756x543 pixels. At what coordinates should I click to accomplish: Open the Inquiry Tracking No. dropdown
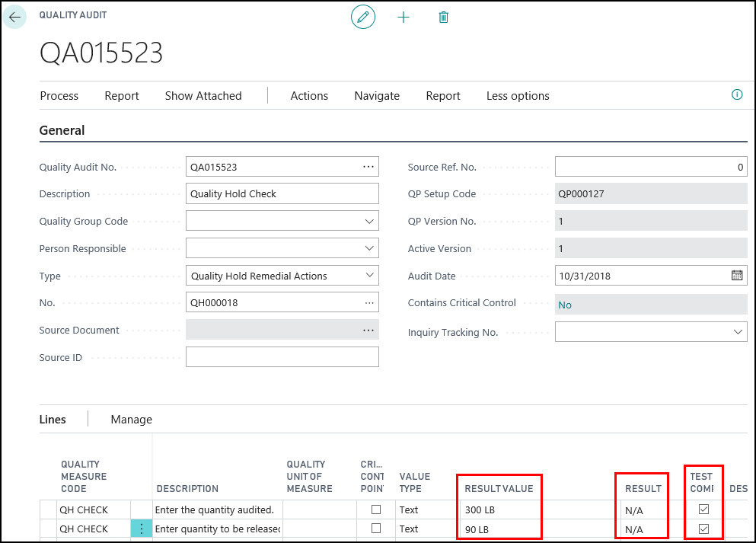click(x=737, y=332)
